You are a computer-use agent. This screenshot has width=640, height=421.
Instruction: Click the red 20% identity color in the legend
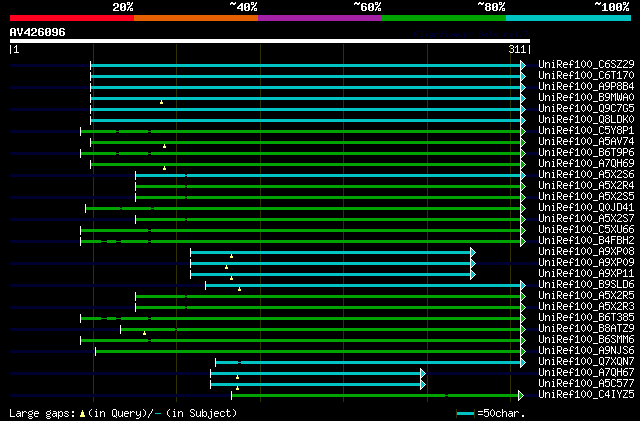point(72,18)
